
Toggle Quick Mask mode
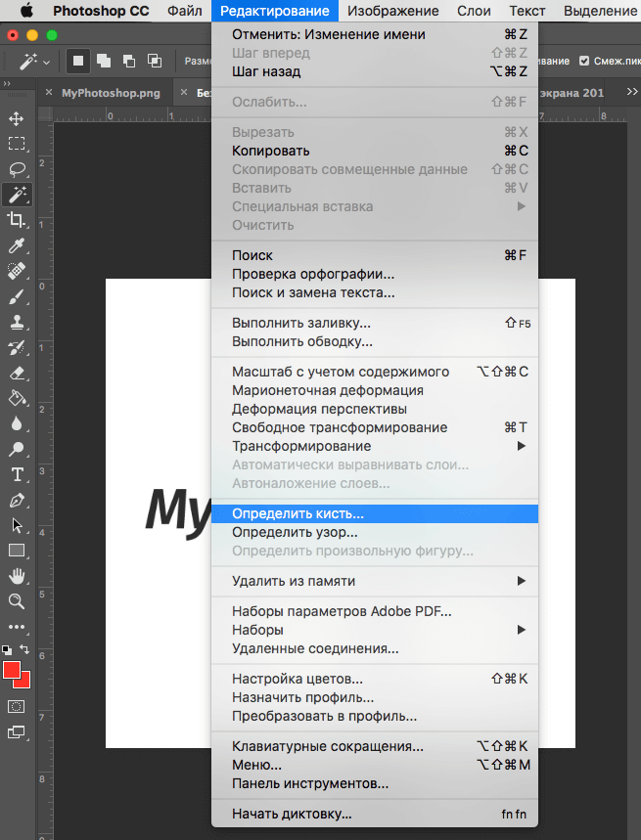click(16, 707)
